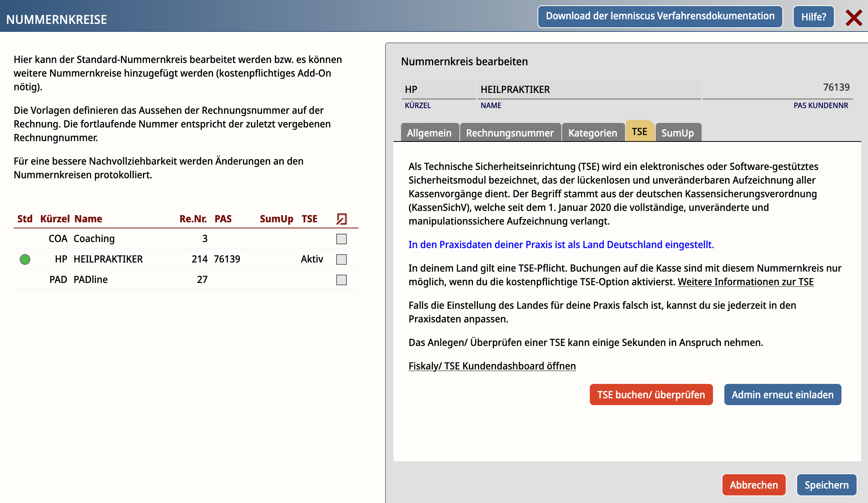This screenshot has width=868, height=503.
Task: Close the Nummernkreise dialog with red X
Action: [x=854, y=17]
